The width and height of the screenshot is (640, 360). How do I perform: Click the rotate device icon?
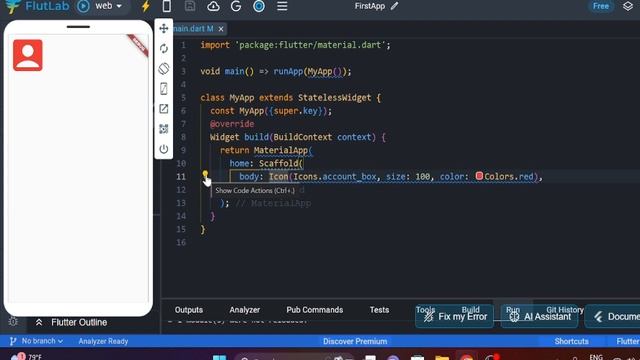[x=164, y=69]
